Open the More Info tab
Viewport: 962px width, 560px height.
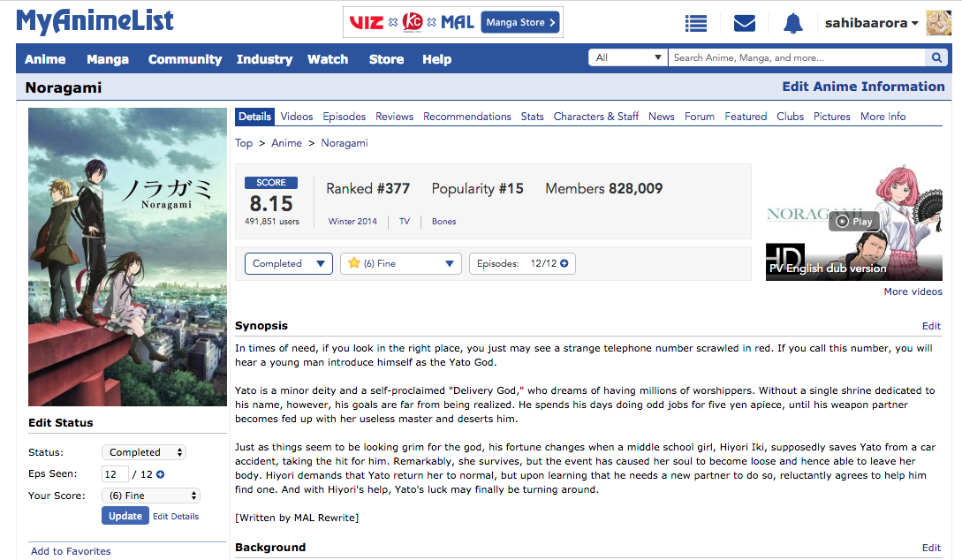point(882,117)
